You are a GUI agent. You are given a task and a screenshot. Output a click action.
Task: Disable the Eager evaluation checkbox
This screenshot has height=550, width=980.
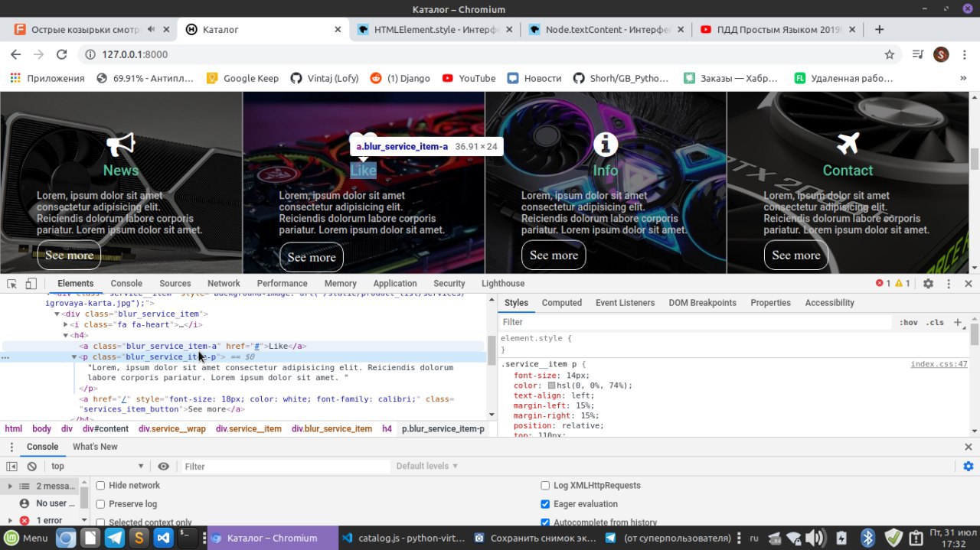point(545,504)
